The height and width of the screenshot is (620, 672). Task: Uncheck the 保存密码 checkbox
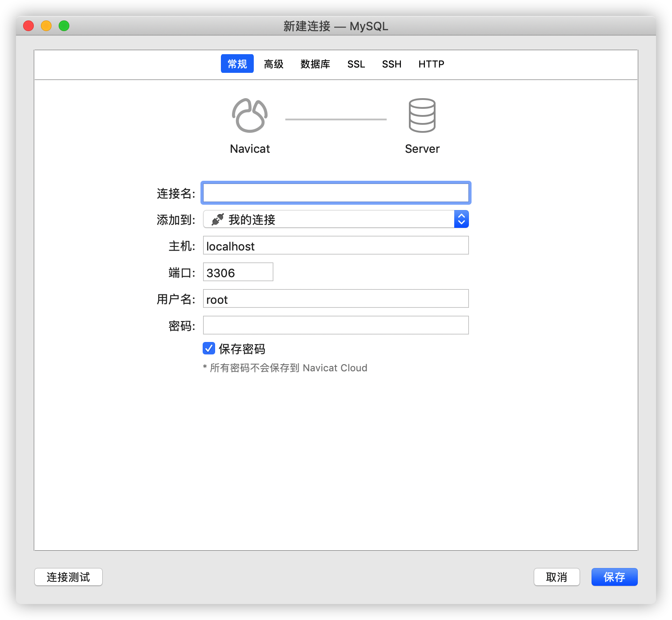point(209,348)
